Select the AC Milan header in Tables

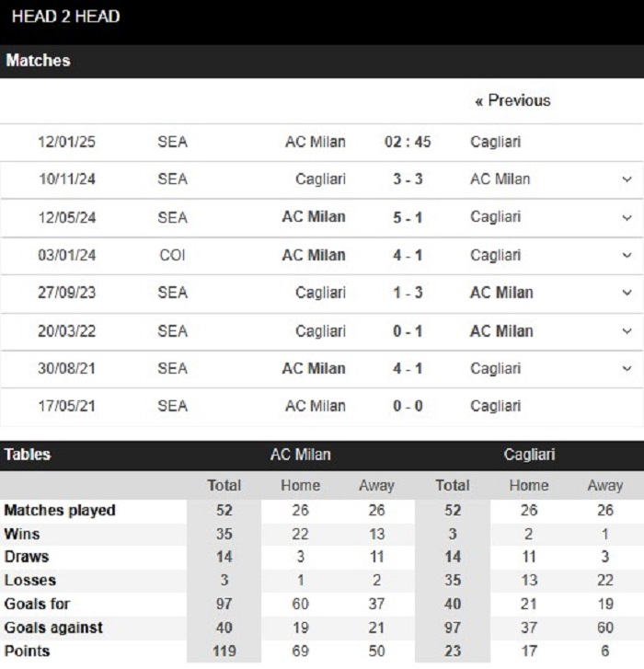click(300, 455)
